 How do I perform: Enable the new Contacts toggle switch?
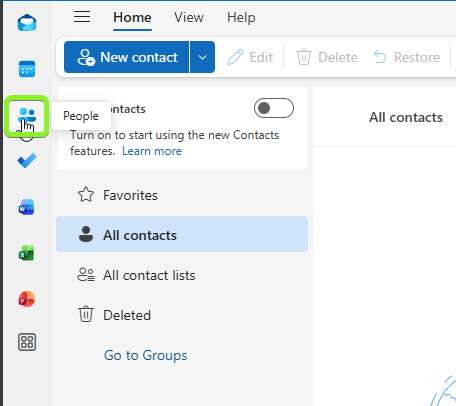pos(274,108)
